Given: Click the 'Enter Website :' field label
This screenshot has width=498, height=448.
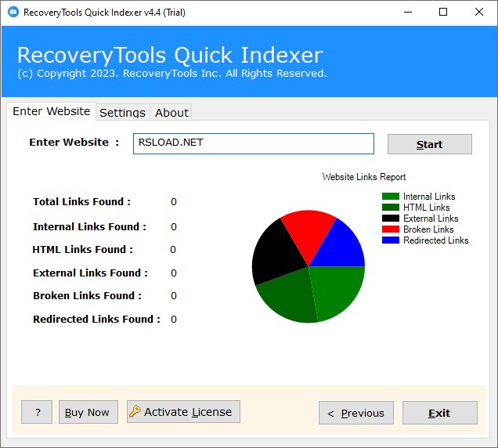Looking at the screenshot, I should coord(74,142).
